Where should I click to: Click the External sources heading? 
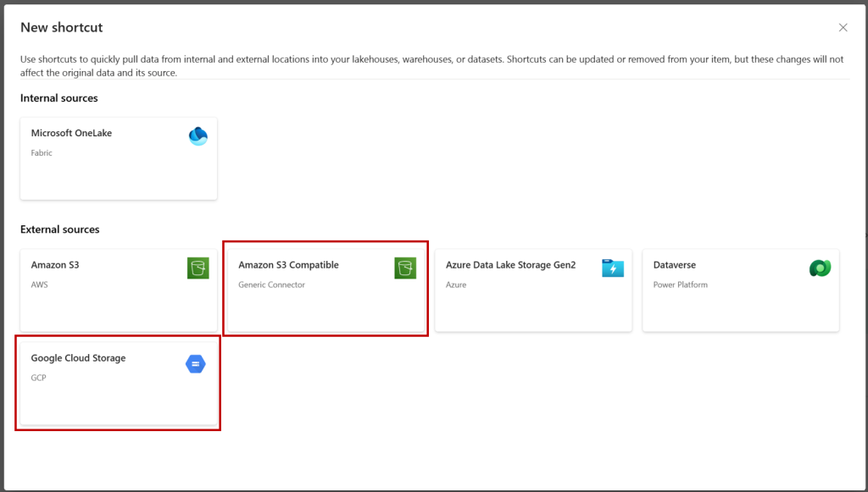tap(60, 229)
